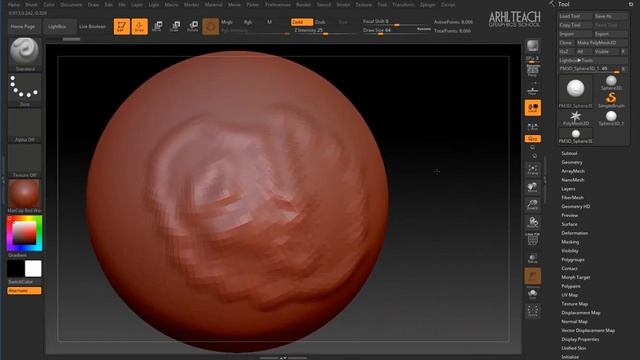Activate the Draw mode button
Screen dimensions: 640x360
[x=140, y=27]
